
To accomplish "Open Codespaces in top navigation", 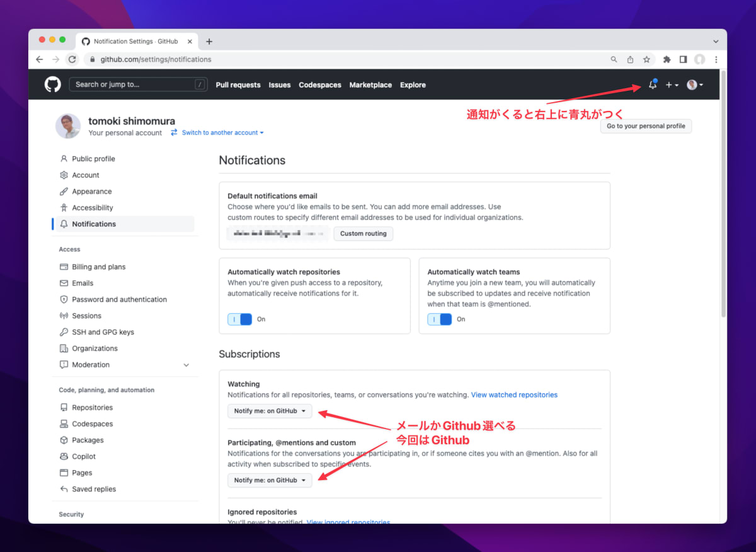I will pyautogui.click(x=320, y=85).
